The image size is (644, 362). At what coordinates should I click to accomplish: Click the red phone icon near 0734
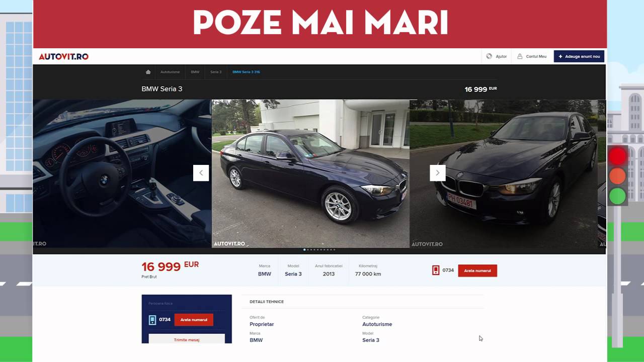tap(436, 270)
